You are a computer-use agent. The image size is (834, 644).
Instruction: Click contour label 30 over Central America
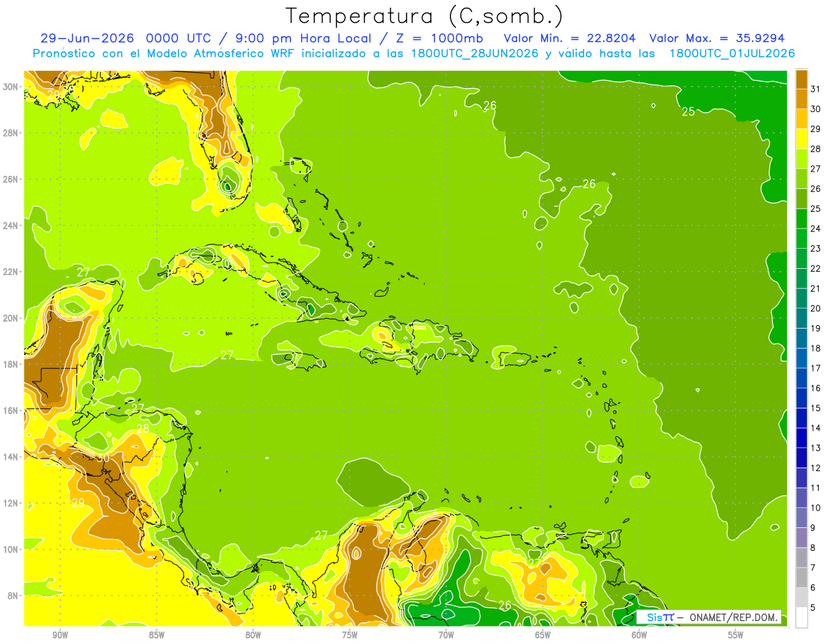(x=102, y=458)
